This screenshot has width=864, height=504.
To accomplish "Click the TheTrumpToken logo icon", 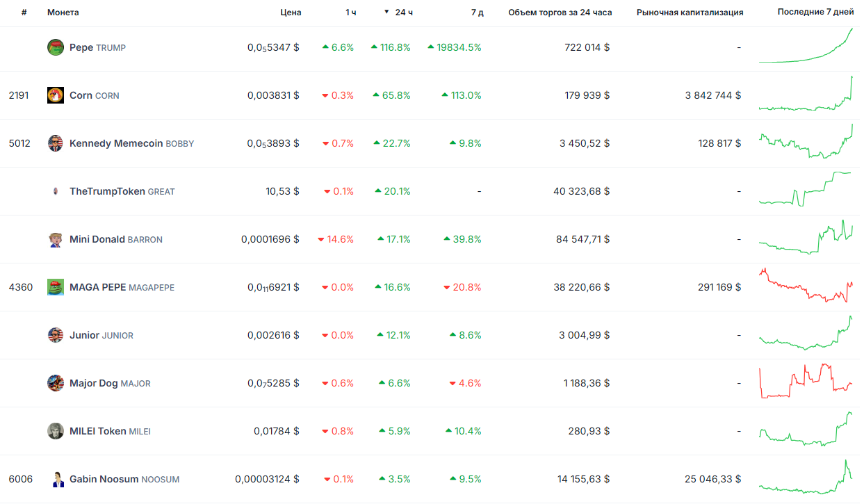I will (56, 191).
